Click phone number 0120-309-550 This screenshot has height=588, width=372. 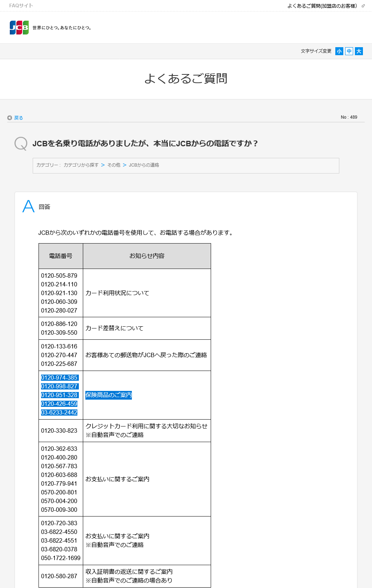tap(59, 332)
